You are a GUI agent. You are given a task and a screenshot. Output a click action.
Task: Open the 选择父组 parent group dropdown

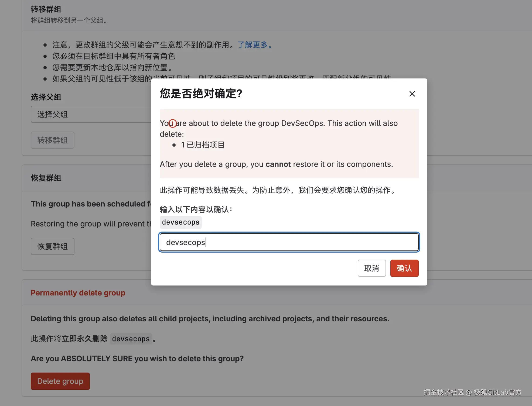pos(91,114)
